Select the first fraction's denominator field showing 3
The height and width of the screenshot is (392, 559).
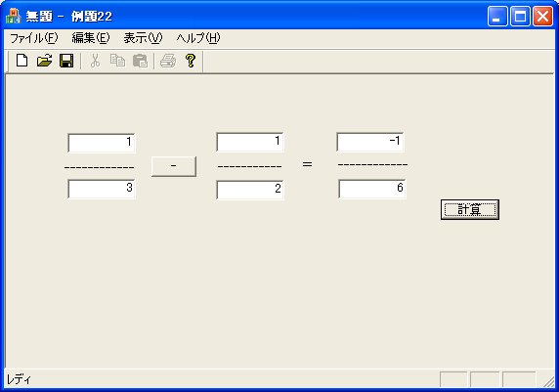click(x=102, y=189)
